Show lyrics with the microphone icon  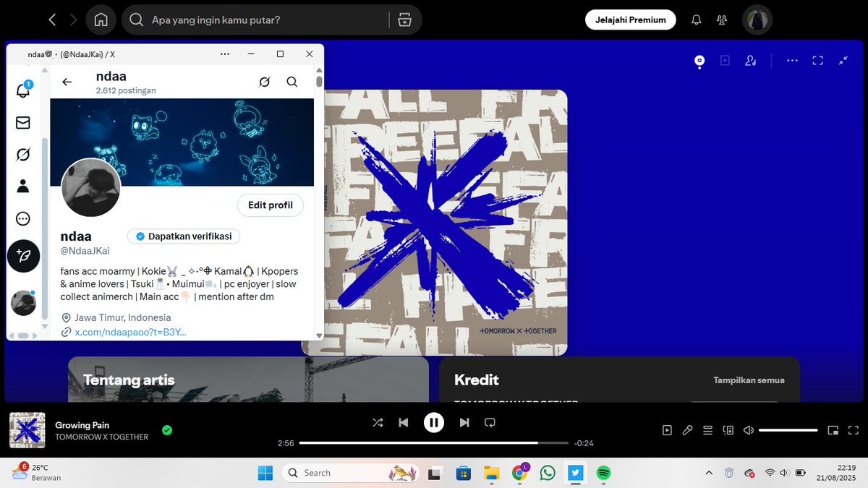pyautogui.click(x=688, y=430)
